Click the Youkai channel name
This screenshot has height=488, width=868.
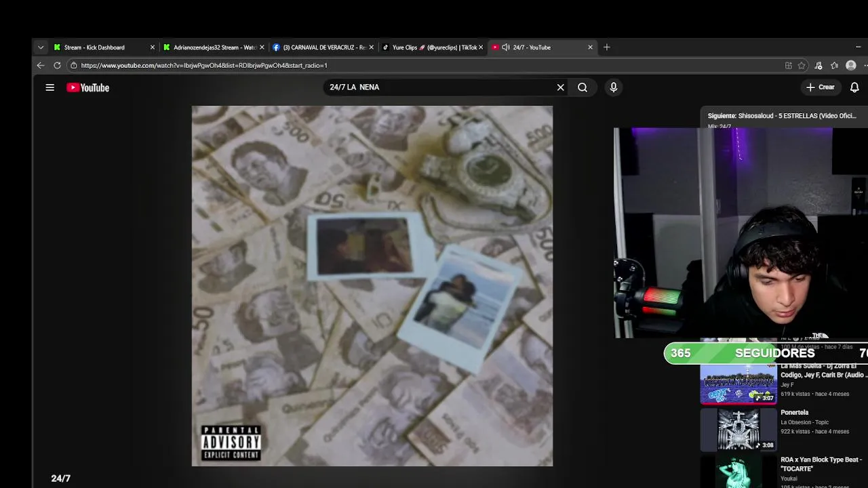click(x=789, y=478)
